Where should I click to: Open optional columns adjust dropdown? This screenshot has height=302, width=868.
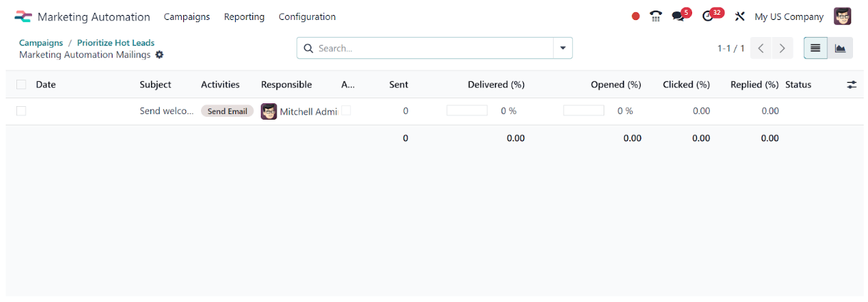(x=852, y=85)
